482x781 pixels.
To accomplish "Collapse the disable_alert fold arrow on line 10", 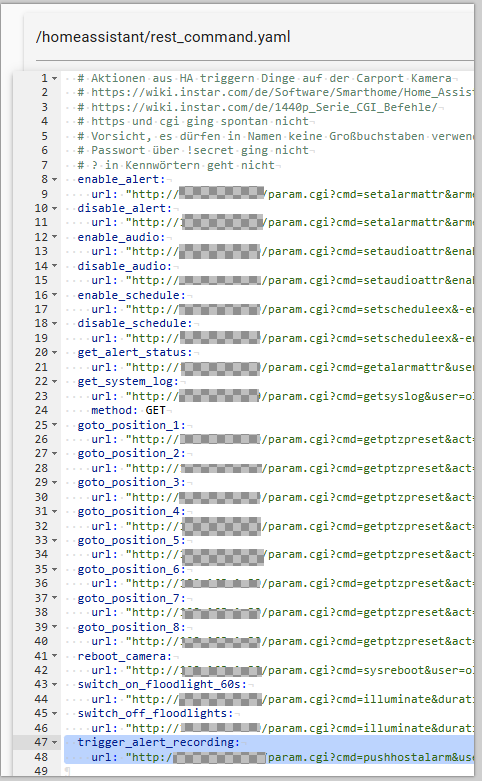I will (x=55, y=208).
